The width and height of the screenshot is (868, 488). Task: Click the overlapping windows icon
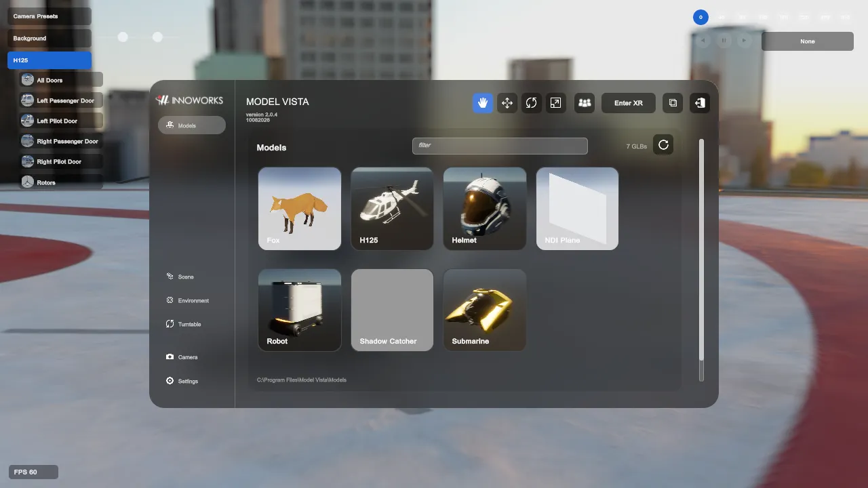pyautogui.click(x=673, y=103)
